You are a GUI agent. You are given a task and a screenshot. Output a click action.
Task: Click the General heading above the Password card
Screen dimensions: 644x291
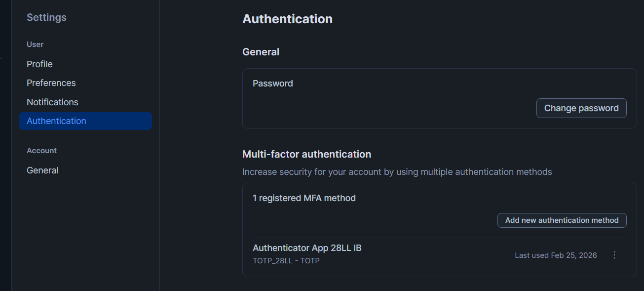(261, 52)
